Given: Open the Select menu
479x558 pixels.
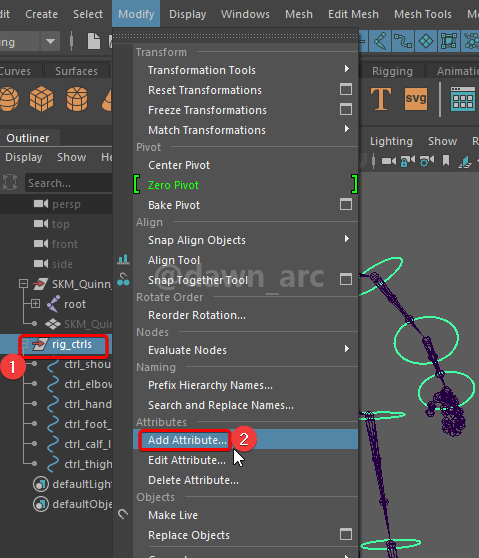Looking at the screenshot, I should pyautogui.click(x=88, y=14).
